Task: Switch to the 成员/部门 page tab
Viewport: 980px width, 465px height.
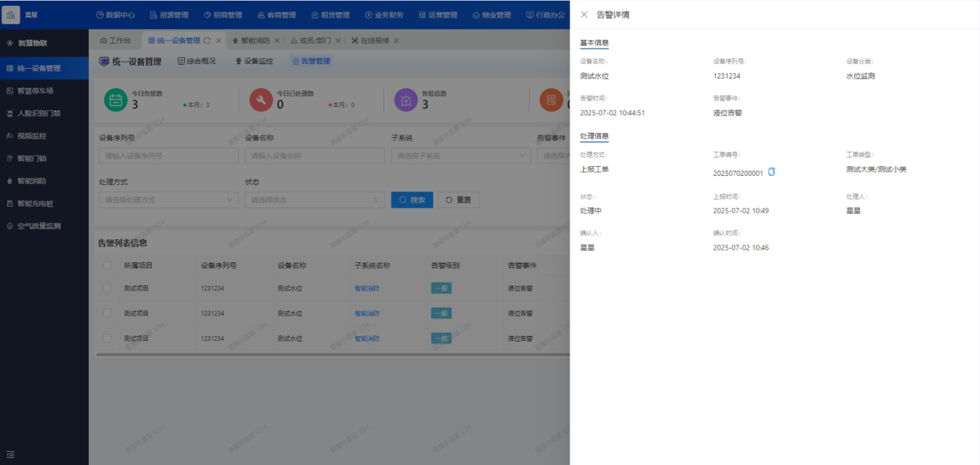Action: 311,41
